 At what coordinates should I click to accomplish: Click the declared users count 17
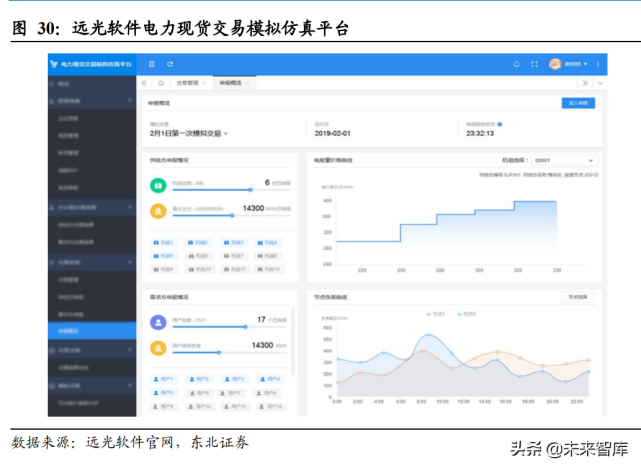[x=261, y=320]
